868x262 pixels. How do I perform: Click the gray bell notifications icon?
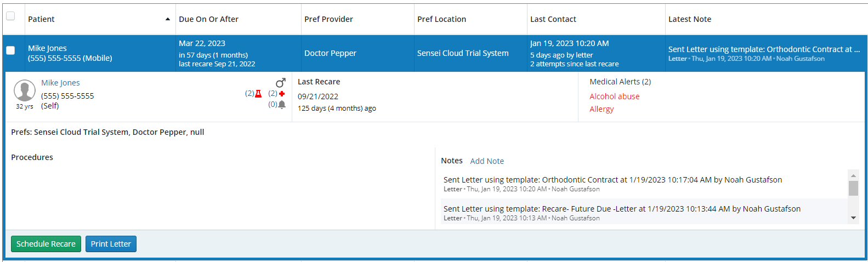[282, 105]
